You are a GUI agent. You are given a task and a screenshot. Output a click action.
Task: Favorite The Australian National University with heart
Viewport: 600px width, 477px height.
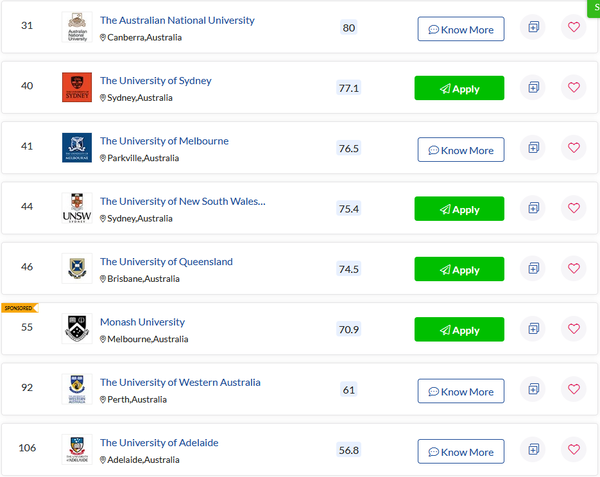[574, 27]
